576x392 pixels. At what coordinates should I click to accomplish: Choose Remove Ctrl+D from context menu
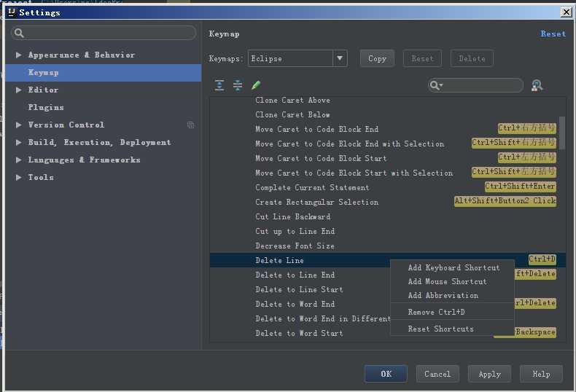pos(436,312)
